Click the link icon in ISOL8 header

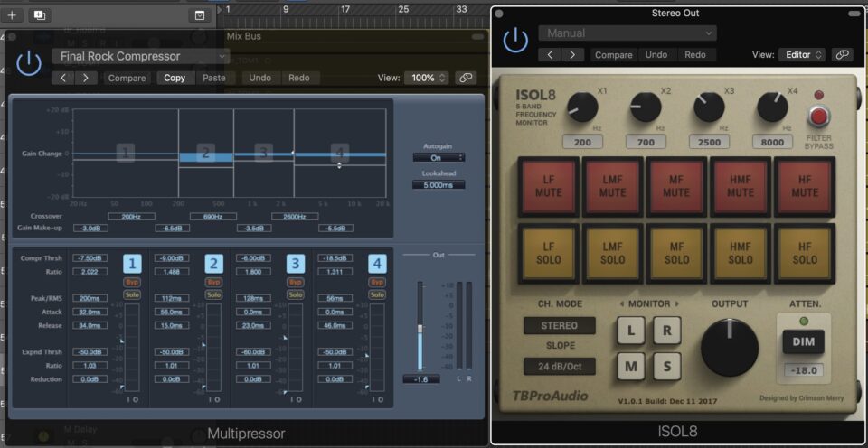pyautogui.click(x=842, y=55)
